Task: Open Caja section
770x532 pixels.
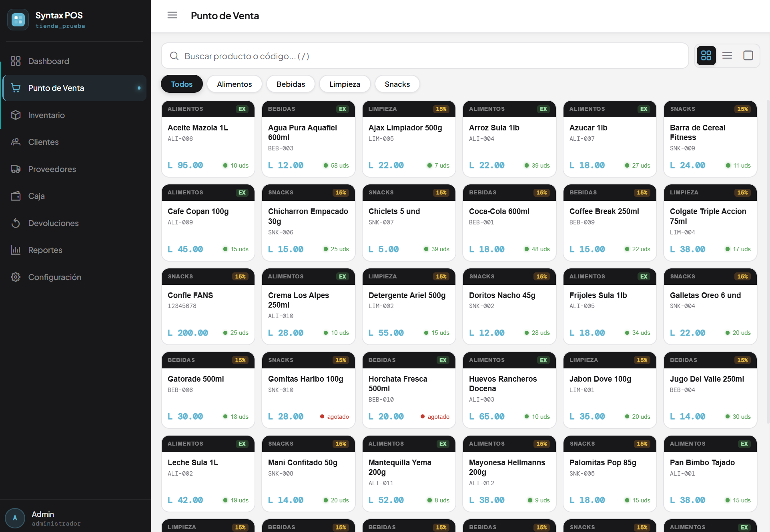Action: tap(74, 196)
